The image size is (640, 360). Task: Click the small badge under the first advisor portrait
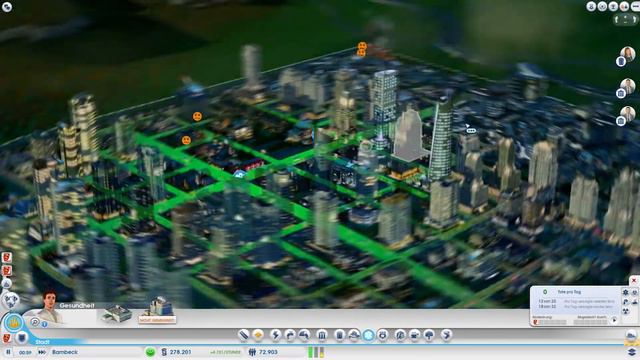coord(621,62)
